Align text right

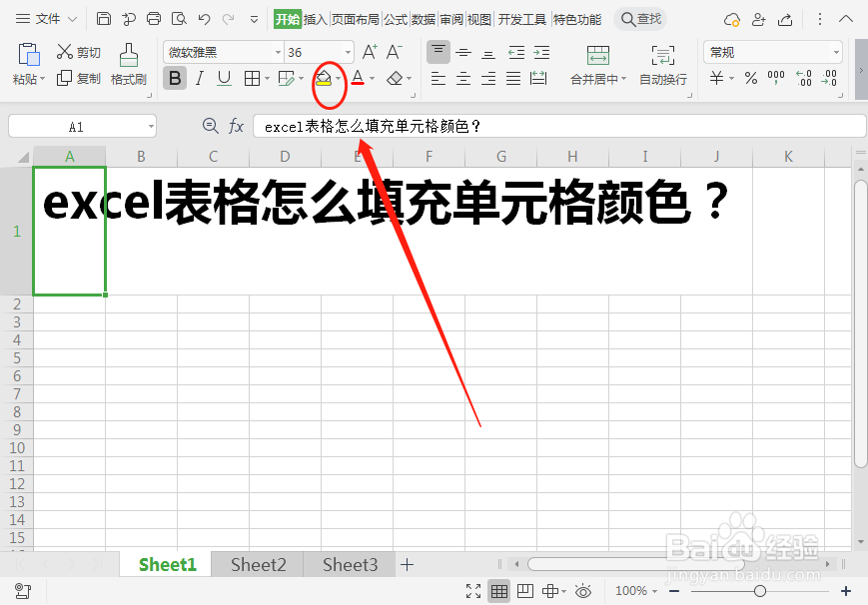(488, 79)
